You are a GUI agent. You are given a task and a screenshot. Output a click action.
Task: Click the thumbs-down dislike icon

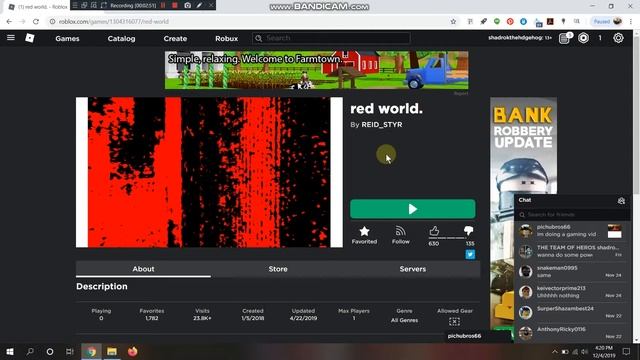[x=468, y=231]
